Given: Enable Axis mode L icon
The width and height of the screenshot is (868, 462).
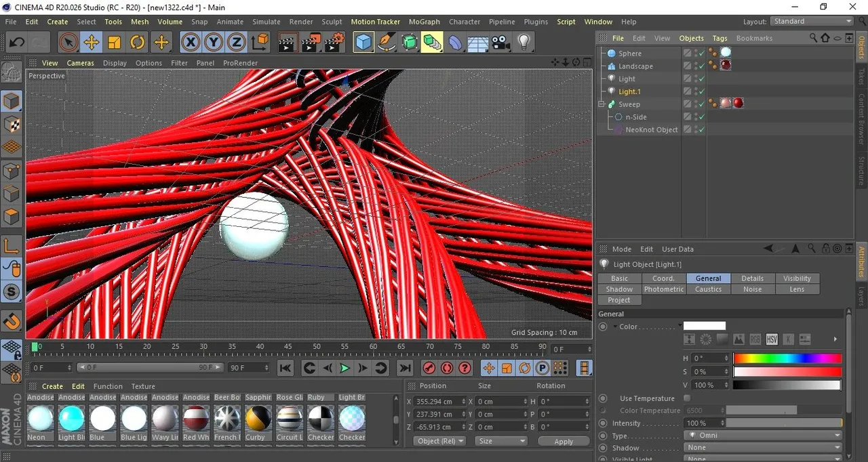Looking at the screenshot, I should coord(12,247).
